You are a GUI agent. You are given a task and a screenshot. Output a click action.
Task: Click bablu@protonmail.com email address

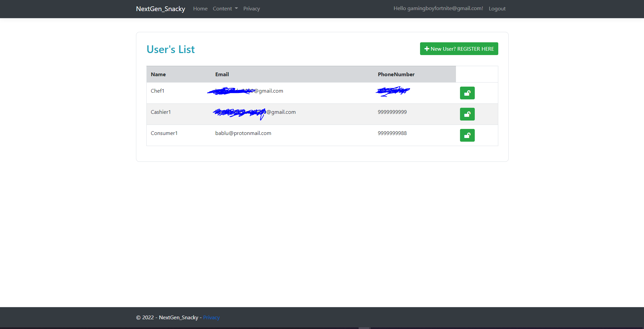tap(243, 133)
